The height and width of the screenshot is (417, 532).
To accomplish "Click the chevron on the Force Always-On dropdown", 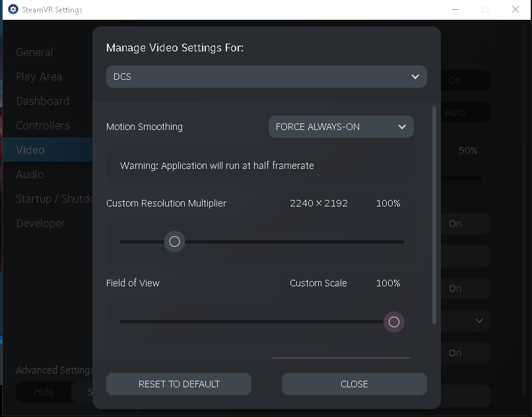I will (402, 127).
